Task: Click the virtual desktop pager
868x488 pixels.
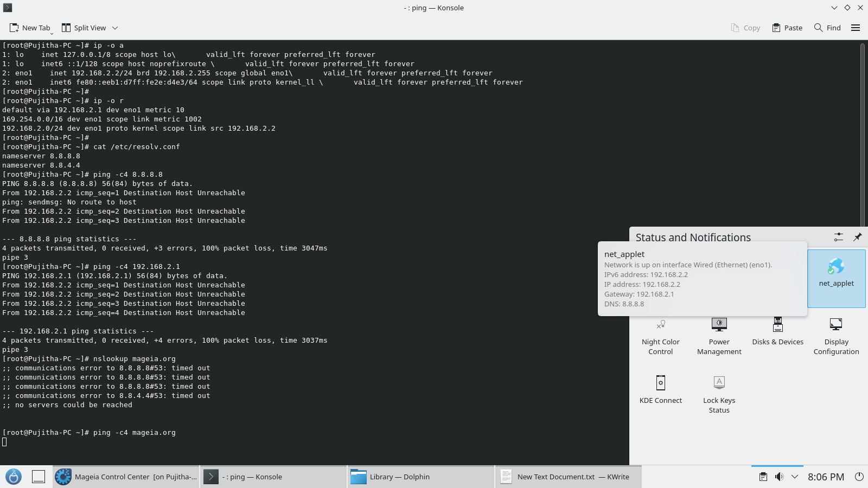Action: 39,477
